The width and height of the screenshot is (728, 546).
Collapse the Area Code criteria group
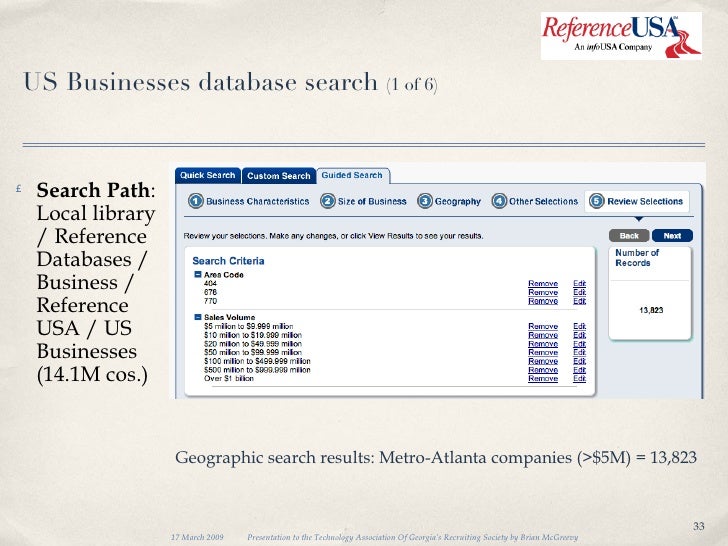tap(197, 274)
